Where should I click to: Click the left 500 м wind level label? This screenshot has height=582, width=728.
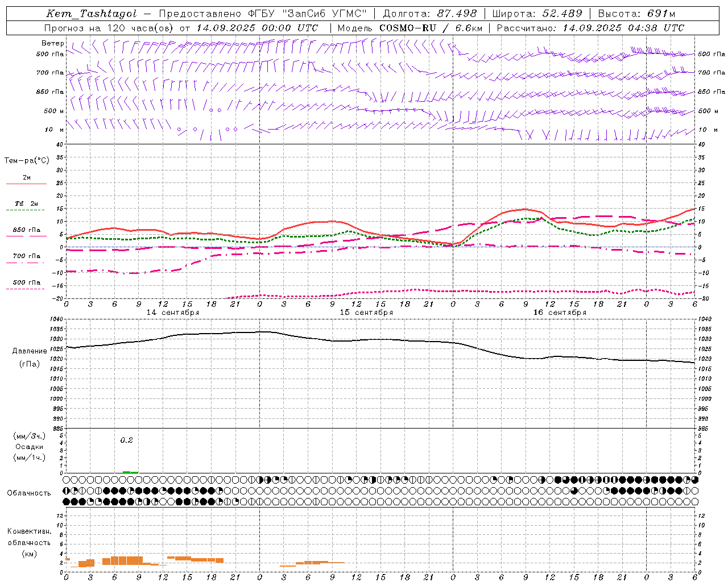54,111
